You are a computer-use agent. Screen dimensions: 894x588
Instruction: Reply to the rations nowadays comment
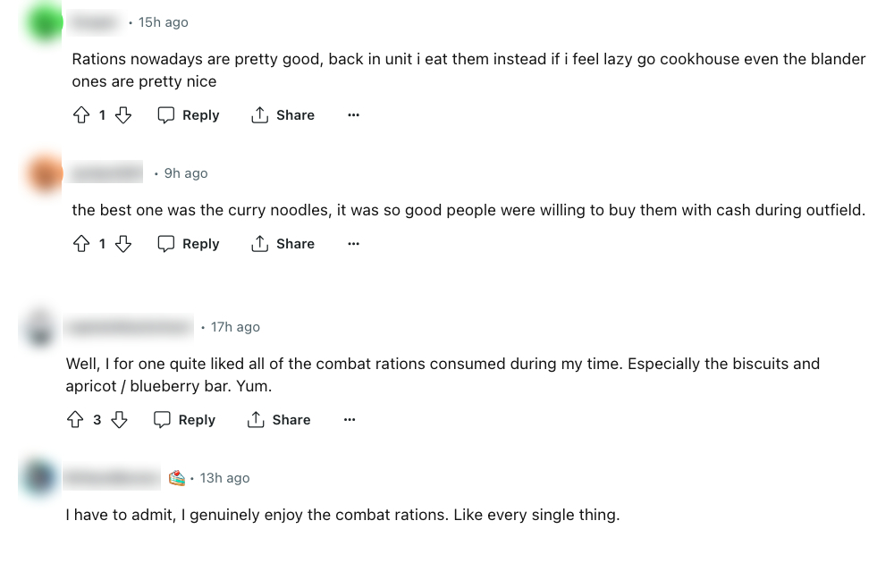[x=189, y=115]
